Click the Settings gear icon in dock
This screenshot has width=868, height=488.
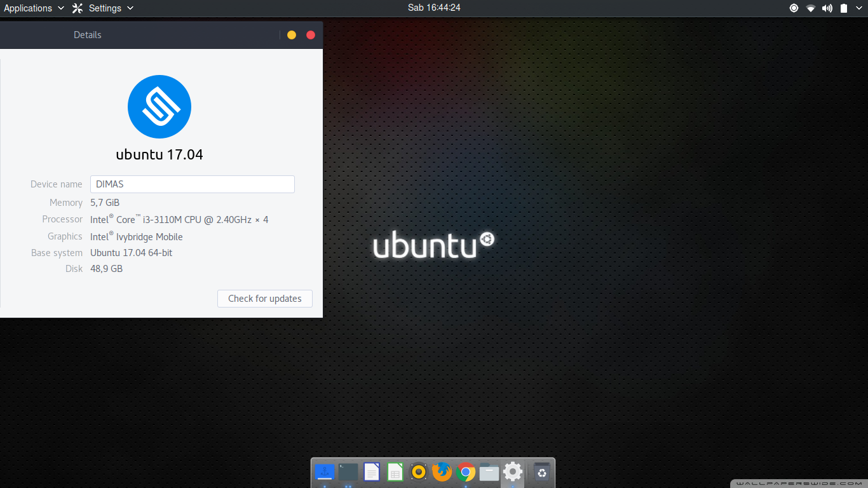[x=513, y=472]
